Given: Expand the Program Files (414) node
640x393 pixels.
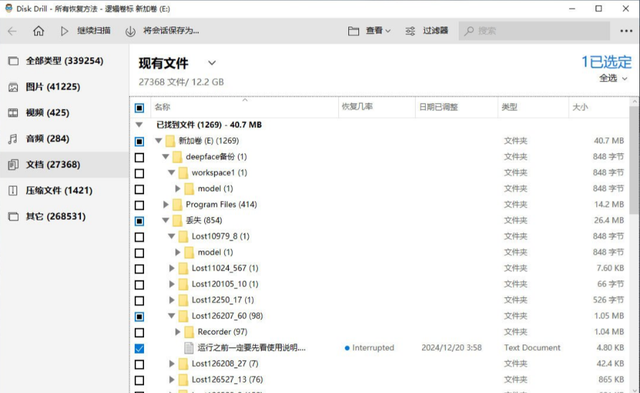Looking at the screenshot, I should 165,204.
